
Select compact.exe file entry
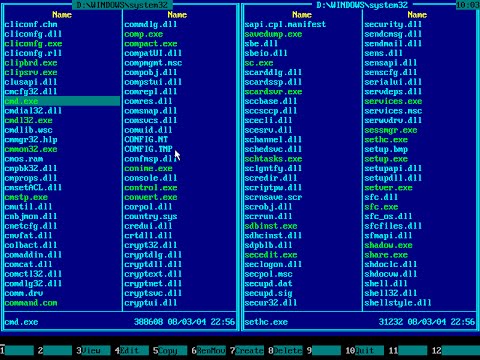[x=151, y=44]
